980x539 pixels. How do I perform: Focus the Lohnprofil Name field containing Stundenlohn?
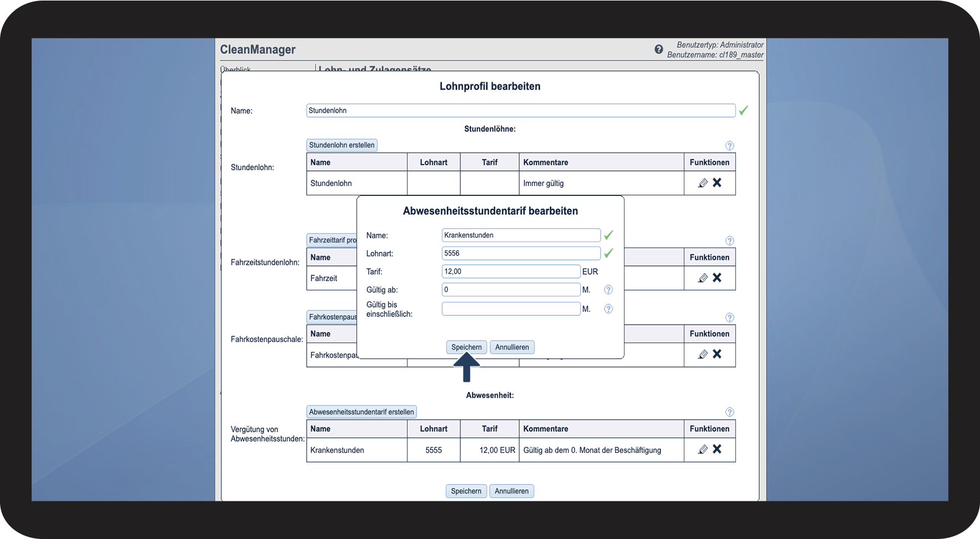pyautogui.click(x=521, y=110)
